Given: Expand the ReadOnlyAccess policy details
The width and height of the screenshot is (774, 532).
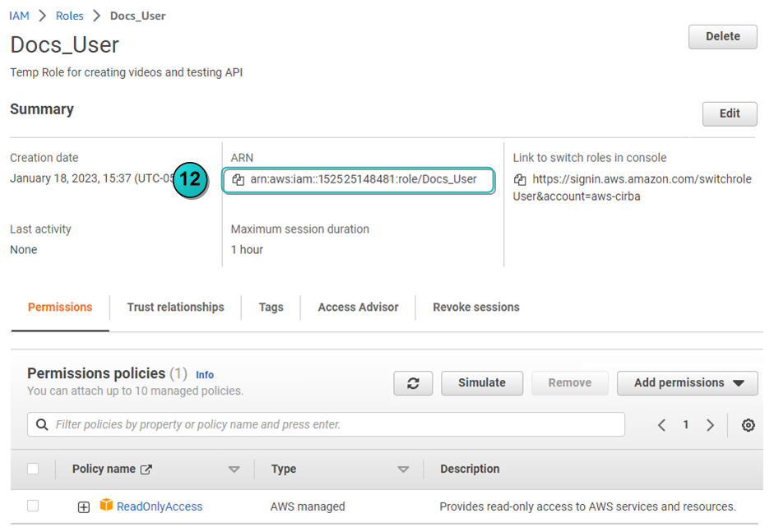Looking at the screenshot, I should pos(84,507).
